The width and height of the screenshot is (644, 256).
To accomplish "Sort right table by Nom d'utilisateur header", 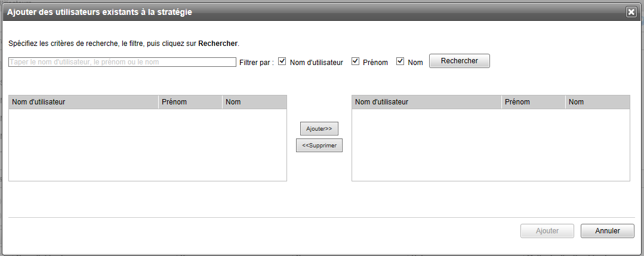I will click(x=426, y=102).
